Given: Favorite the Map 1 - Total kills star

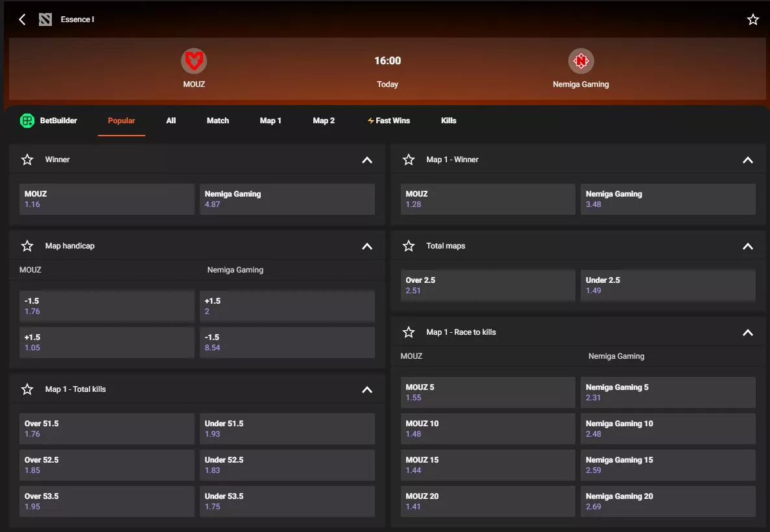Looking at the screenshot, I should pyautogui.click(x=27, y=389).
